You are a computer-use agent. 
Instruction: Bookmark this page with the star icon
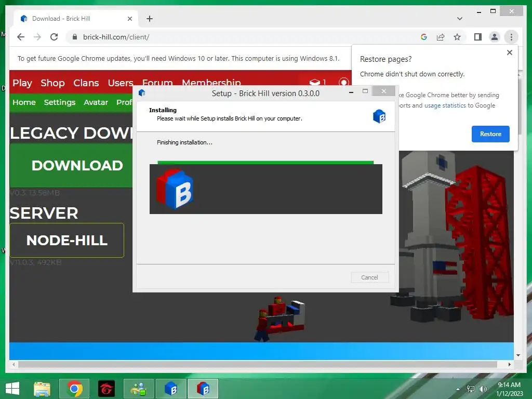click(457, 37)
